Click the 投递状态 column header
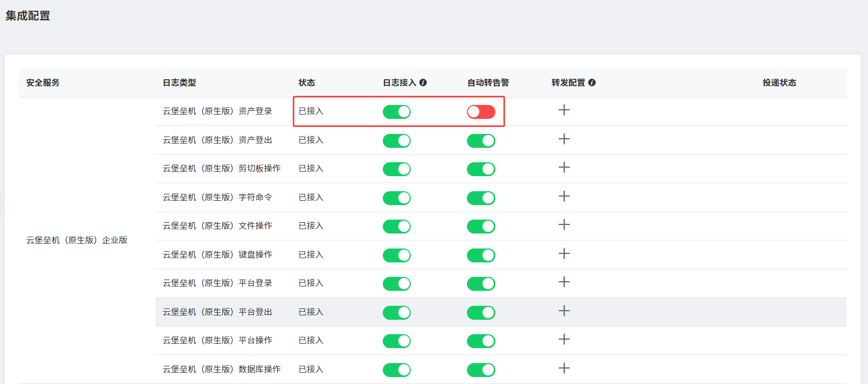Screen dimensions: 868x384 tap(780, 82)
